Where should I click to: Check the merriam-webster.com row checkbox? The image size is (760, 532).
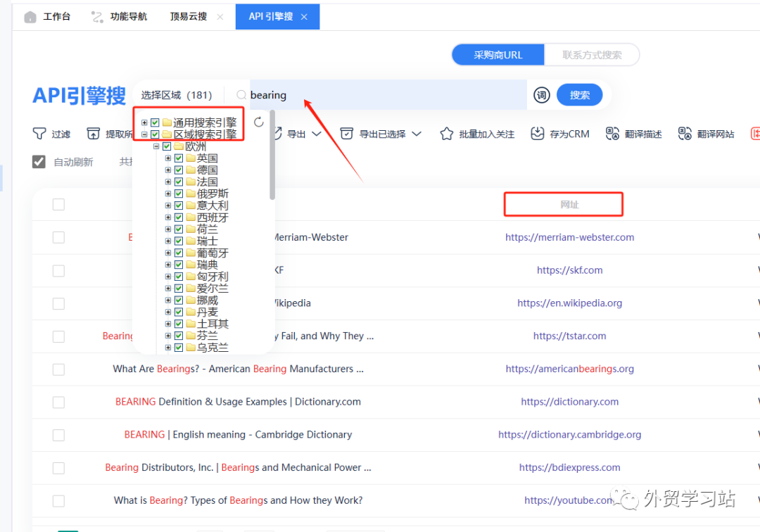[x=58, y=237]
